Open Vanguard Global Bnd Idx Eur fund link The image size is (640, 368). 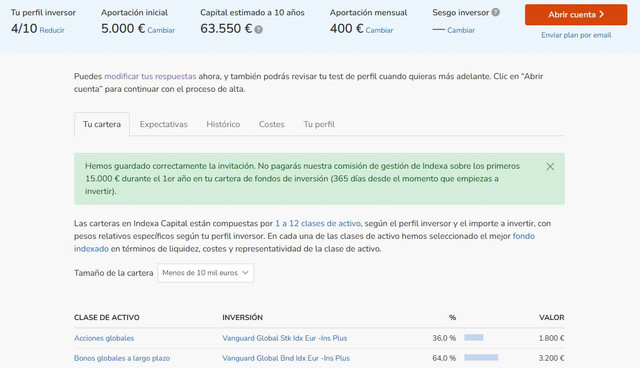pyautogui.click(x=286, y=358)
